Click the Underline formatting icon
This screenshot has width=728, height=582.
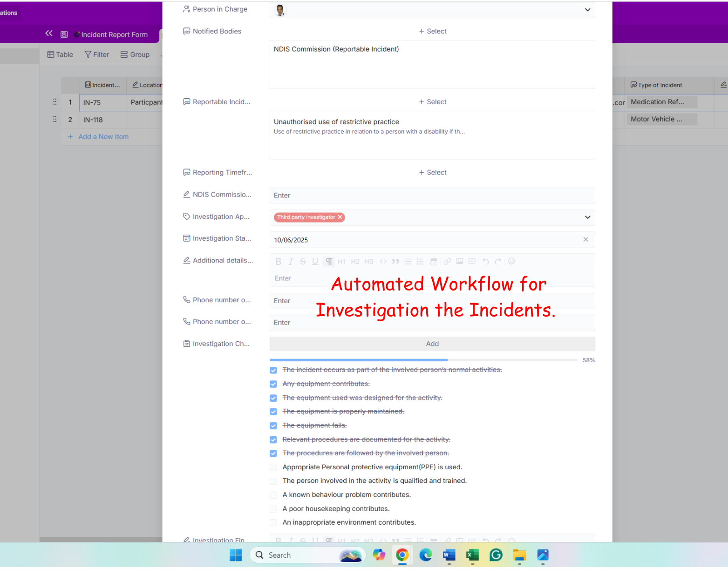(x=315, y=262)
